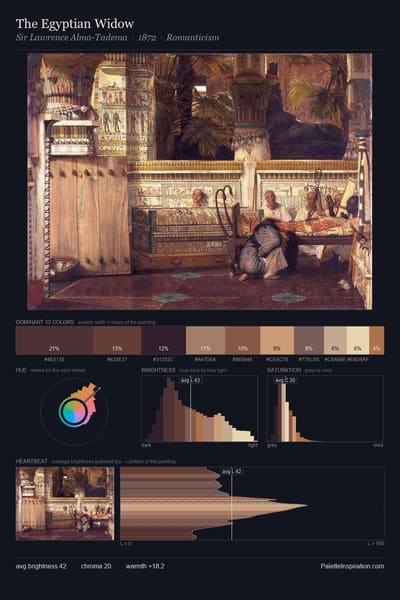Click the avg brightness 42 footer stat

click(x=41, y=566)
